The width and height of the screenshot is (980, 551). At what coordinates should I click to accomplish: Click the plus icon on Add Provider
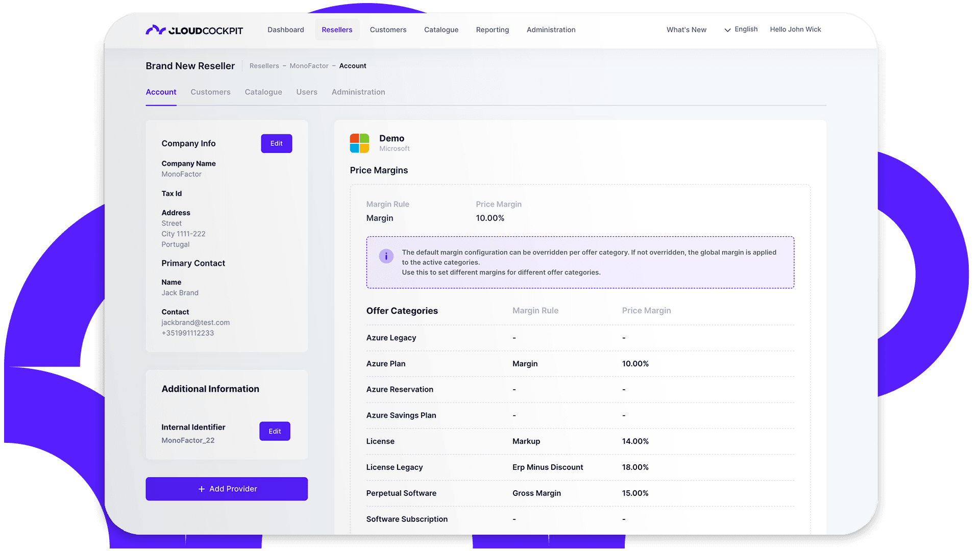pos(202,489)
